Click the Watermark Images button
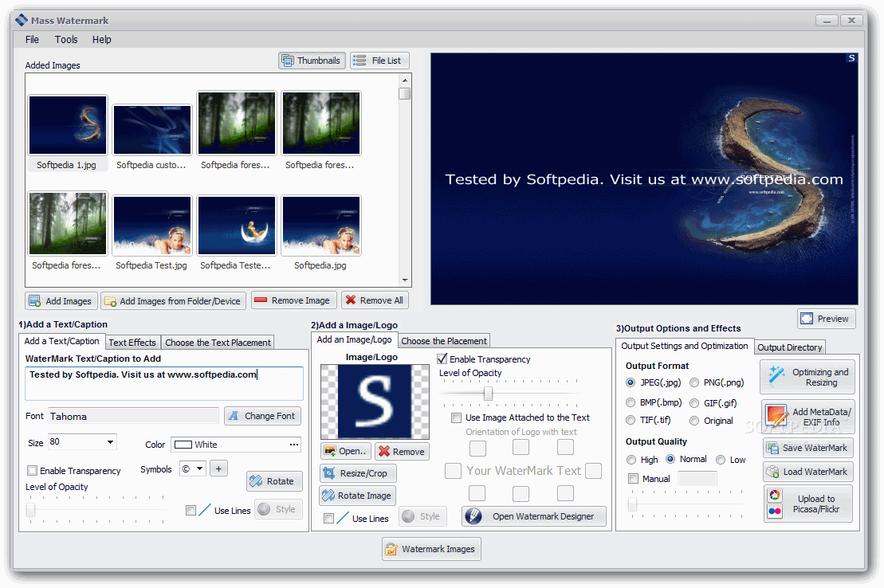The width and height of the screenshot is (884, 588). pyautogui.click(x=431, y=549)
